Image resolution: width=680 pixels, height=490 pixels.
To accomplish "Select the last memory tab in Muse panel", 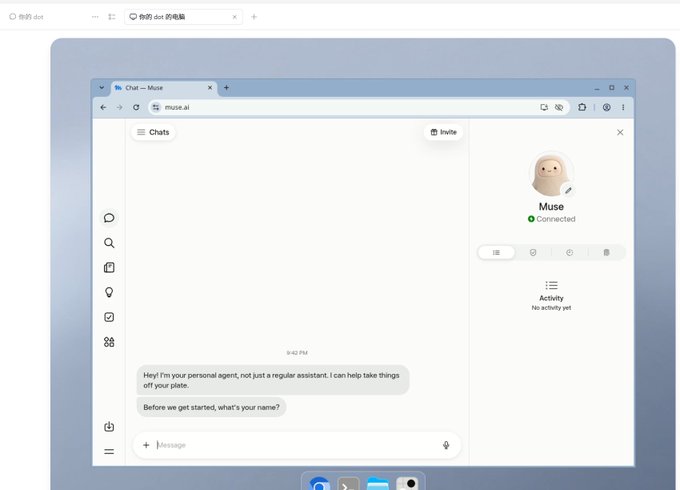I will click(x=606, y=252).
